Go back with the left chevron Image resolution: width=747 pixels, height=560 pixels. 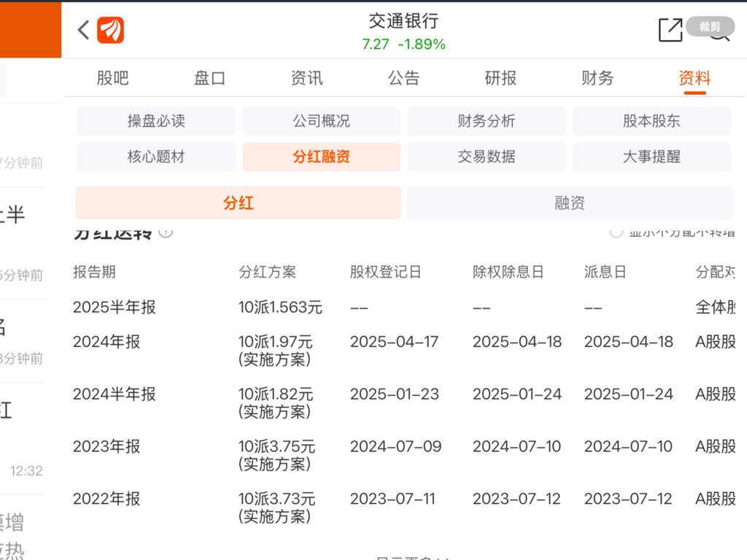pyautogui.click(x=84, y=30)
